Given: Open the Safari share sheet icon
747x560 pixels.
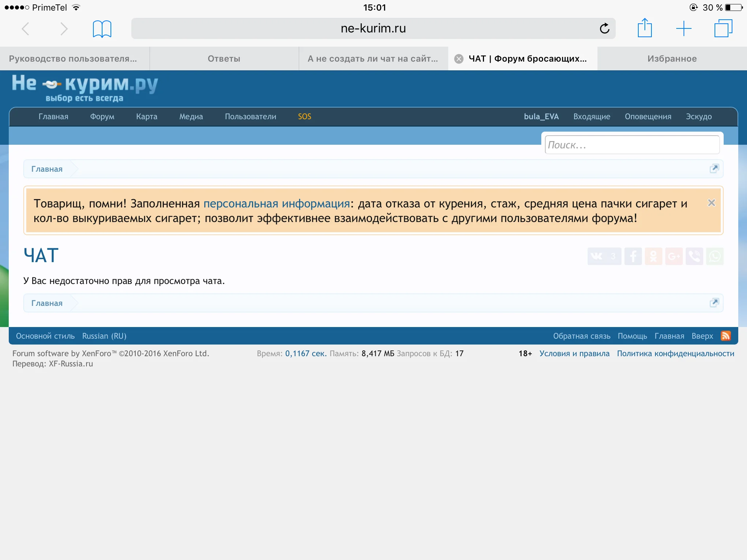Looking at the screenshot, I should [645, 28].
